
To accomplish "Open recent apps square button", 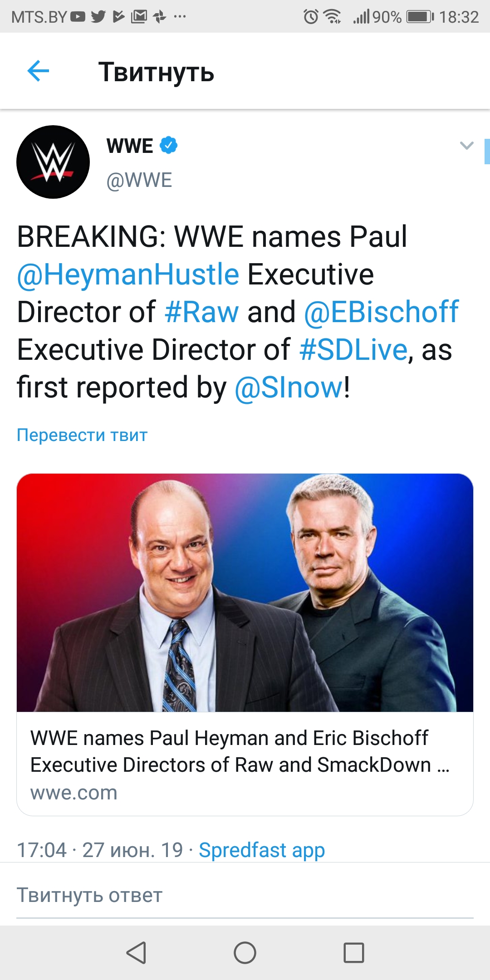I will click(x=354, y=953).
